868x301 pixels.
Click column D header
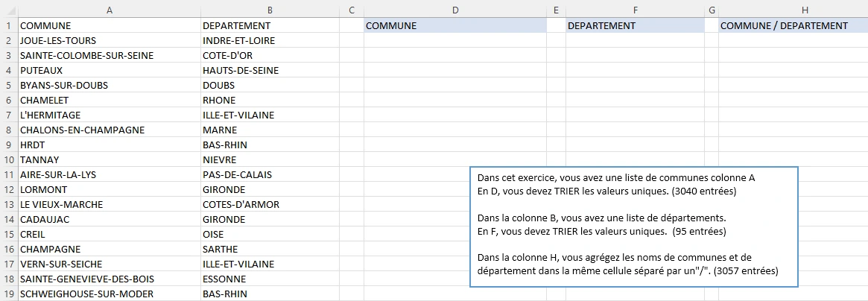pyautogui.click(x=454, y=9)
